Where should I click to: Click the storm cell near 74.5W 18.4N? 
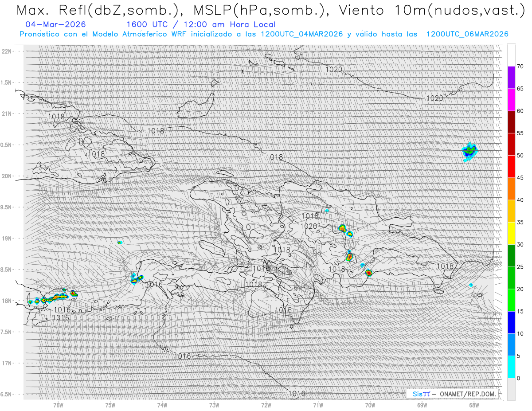(137, 278)
